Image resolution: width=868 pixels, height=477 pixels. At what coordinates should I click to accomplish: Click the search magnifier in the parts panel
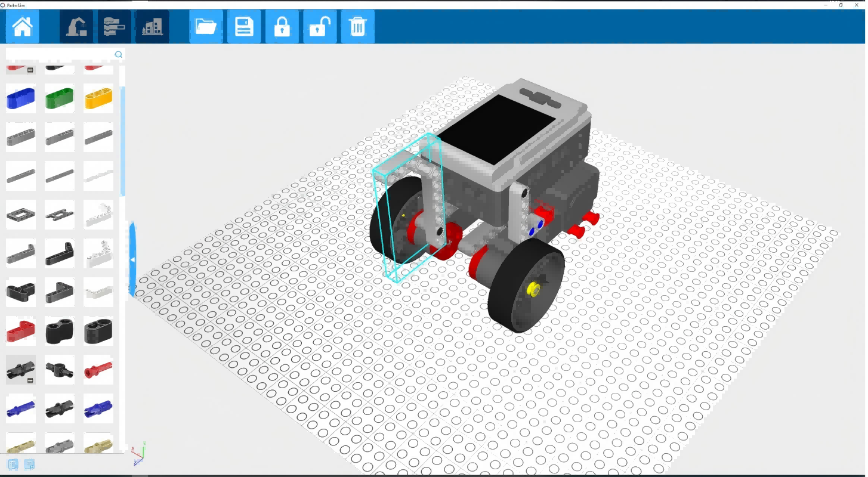(x=119, y=55)
